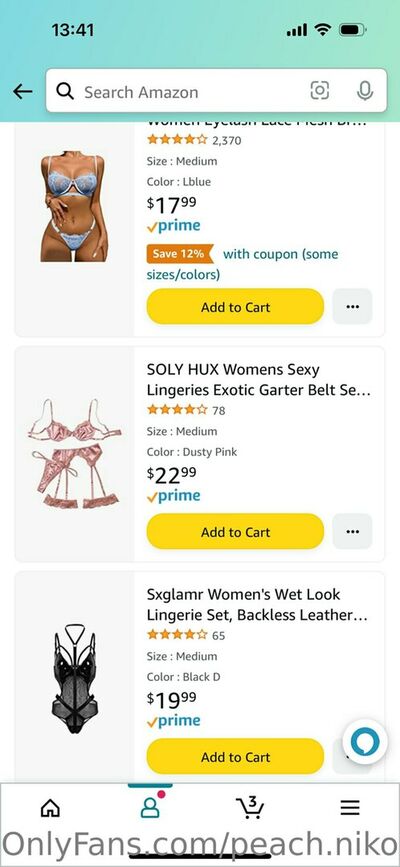Viewport: 400px width, 867px height.
Task: Open camera lens search icon
Action: [320, 91]
